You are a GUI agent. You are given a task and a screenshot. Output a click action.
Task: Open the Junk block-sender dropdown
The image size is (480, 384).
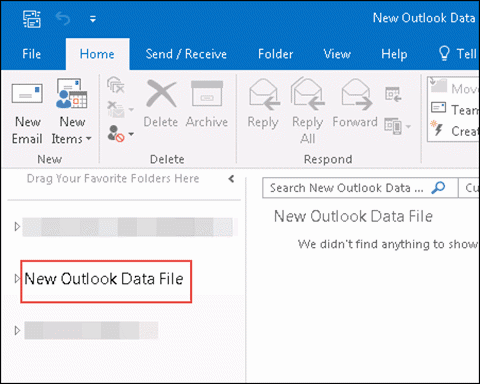[120, 134]
